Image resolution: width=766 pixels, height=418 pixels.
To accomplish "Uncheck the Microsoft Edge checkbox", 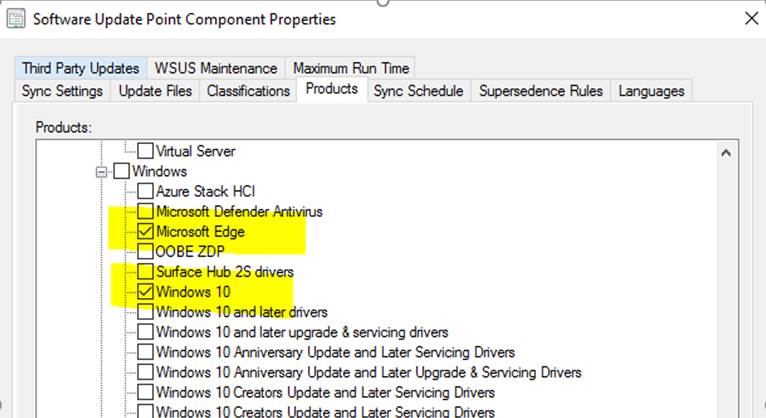I will pos(146,232).
